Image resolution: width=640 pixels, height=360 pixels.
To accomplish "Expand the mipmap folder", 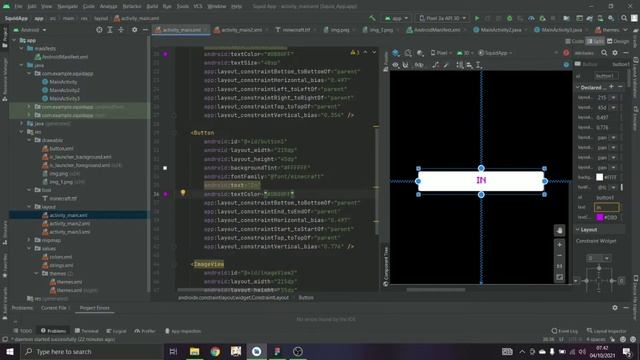I will (x=29, y=240).
